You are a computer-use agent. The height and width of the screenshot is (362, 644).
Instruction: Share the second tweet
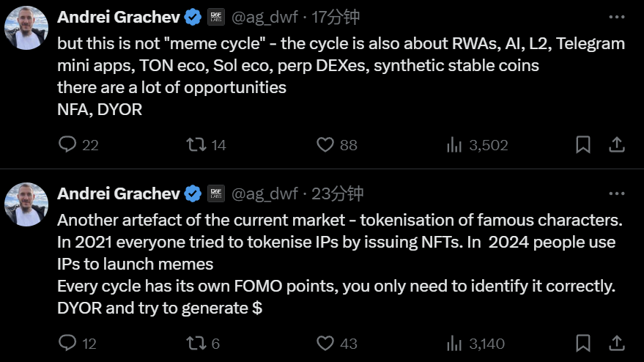click(617, 342)
